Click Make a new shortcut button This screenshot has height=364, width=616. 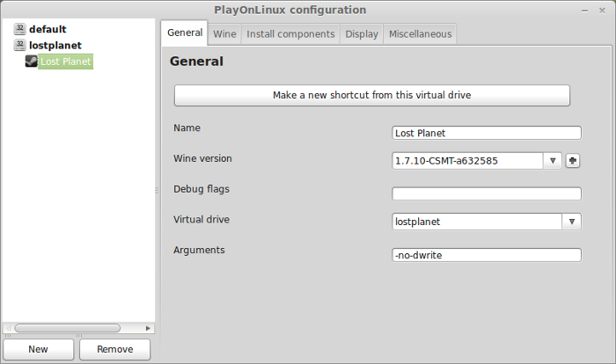[371, 96]
